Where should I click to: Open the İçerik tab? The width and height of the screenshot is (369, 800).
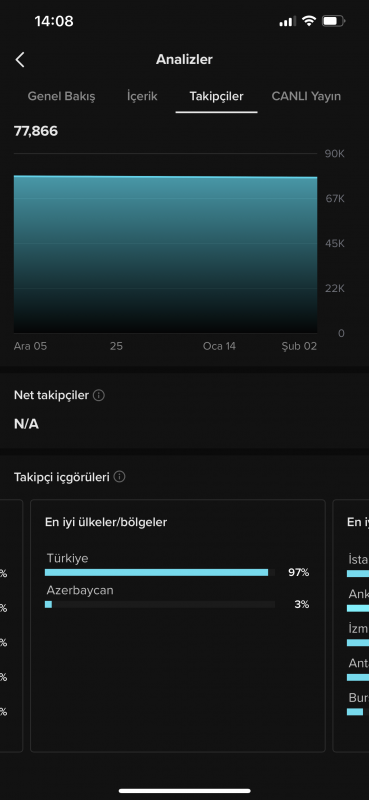(x=142, y=96)
